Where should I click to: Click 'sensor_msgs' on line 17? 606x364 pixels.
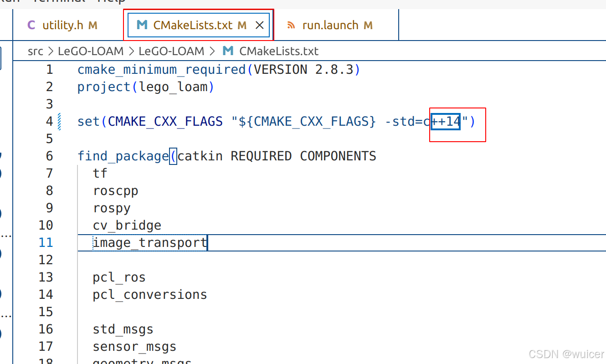[x=134, y=347]
